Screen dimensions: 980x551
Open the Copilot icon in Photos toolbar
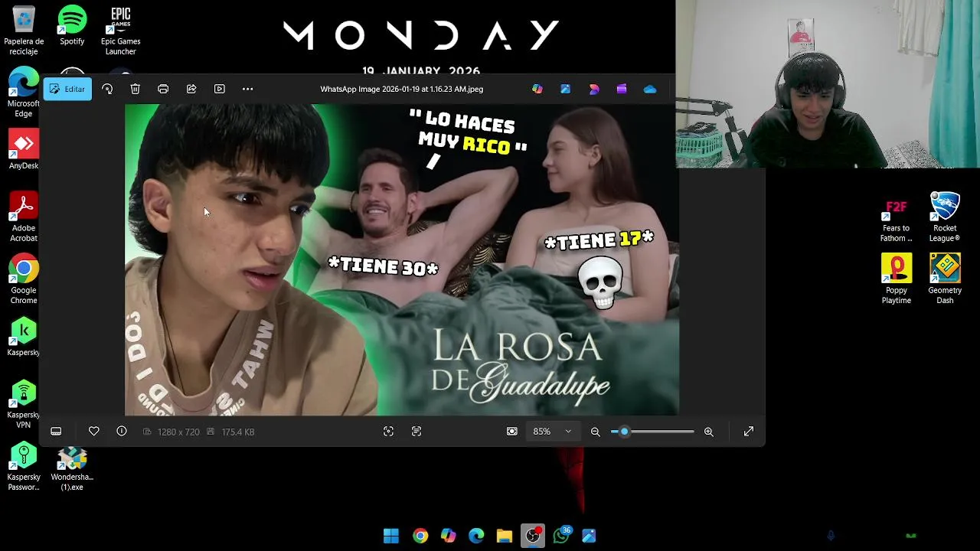pos(537,89)
